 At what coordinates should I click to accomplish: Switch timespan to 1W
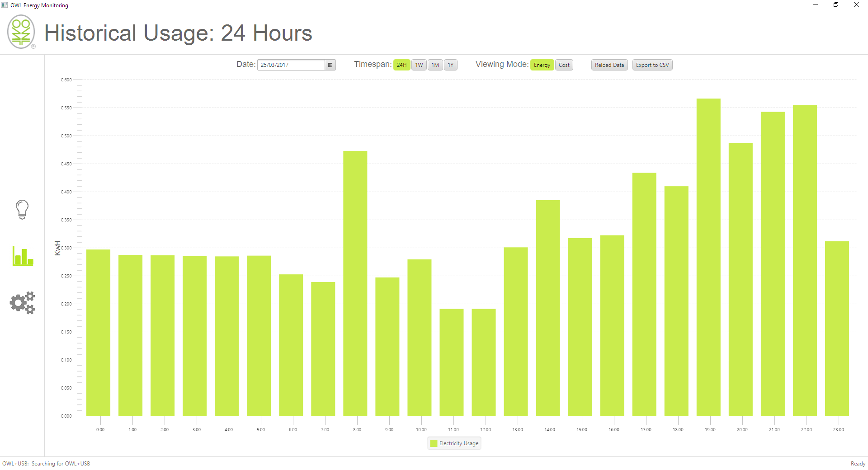(419, 65)
